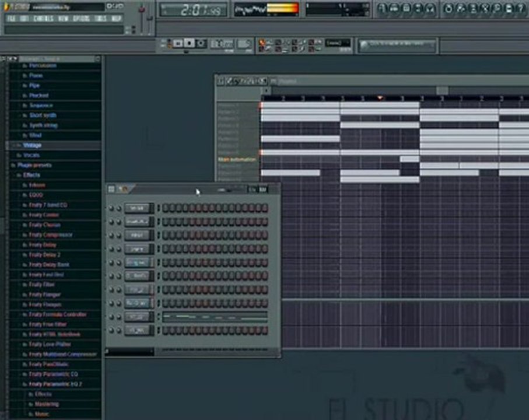Click the Fruity Chorus preset icon
This screenshot has height=420, width=529.
tap(25, 225)
